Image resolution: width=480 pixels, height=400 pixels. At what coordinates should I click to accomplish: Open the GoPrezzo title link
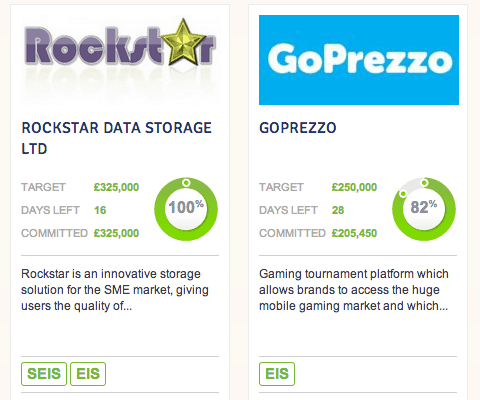pyautogui.click(x=298, y=128)
